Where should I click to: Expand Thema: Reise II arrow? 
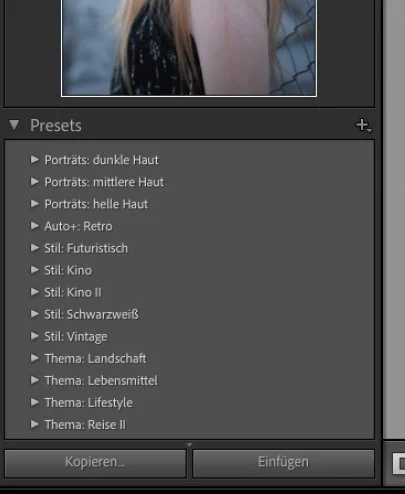click(35, 424)
